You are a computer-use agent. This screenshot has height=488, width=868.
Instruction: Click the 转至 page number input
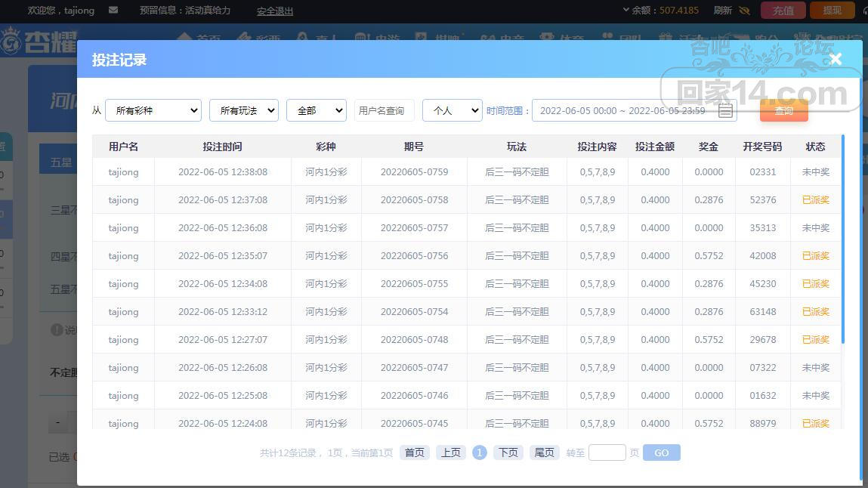[x=607, y=452]
